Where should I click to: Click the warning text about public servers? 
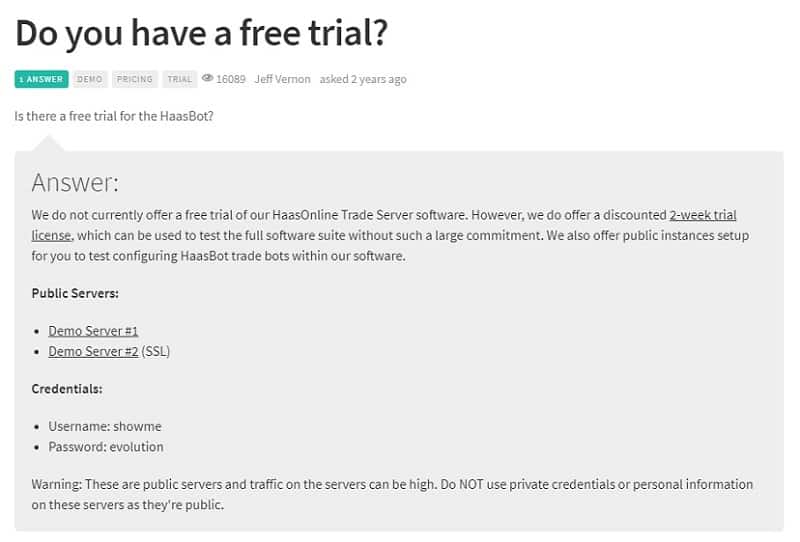[x=392, y=494]
